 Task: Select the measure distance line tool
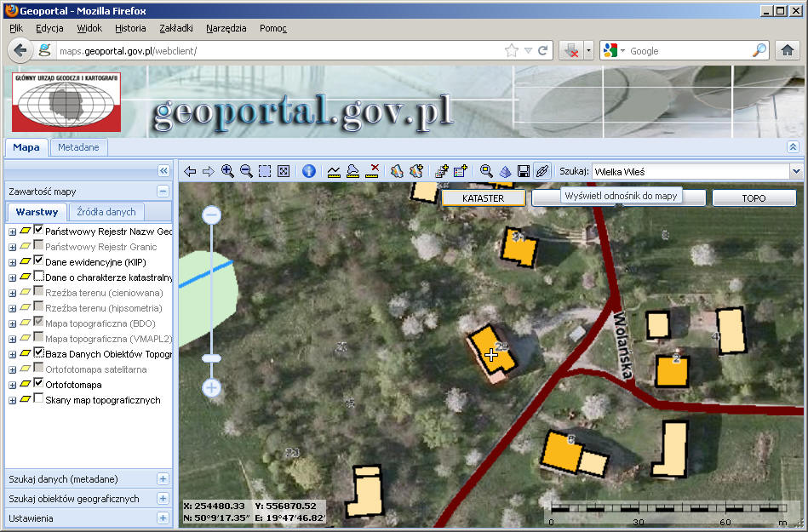334,171
